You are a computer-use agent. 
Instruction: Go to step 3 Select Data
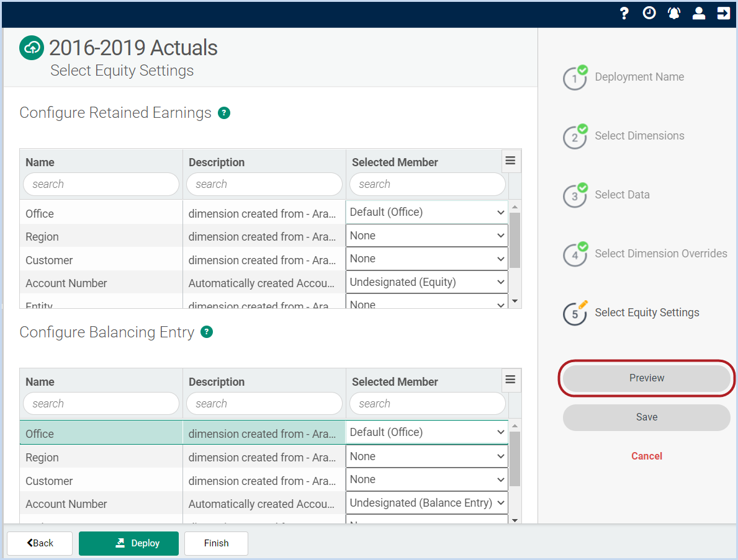(622, 195)
